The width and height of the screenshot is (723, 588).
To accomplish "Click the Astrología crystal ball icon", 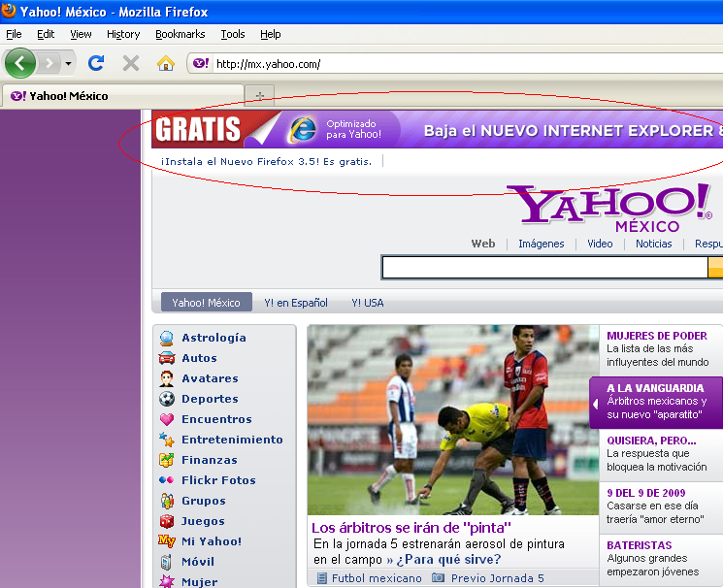I will [167, 338].
